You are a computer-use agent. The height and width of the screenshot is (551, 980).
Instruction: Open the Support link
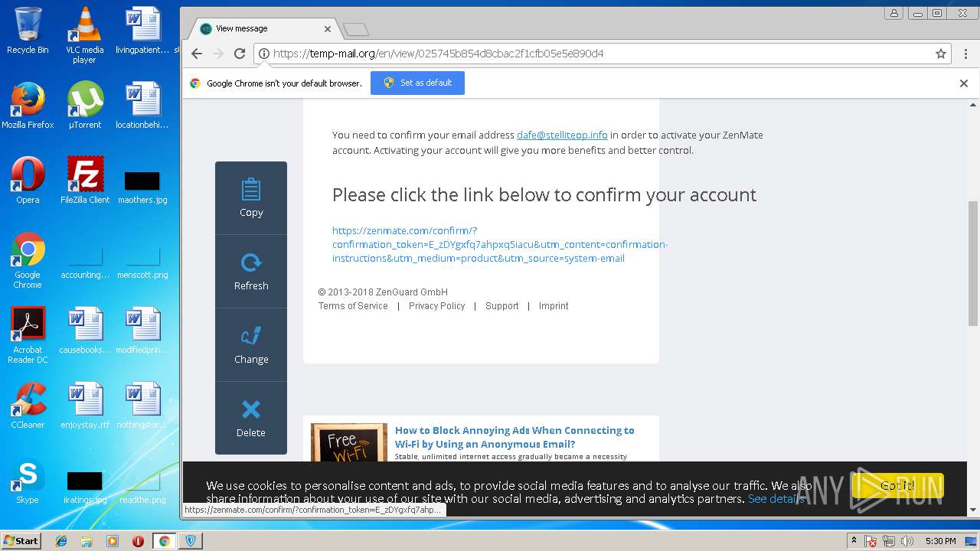pyautogui.click(x=502, y=306)
